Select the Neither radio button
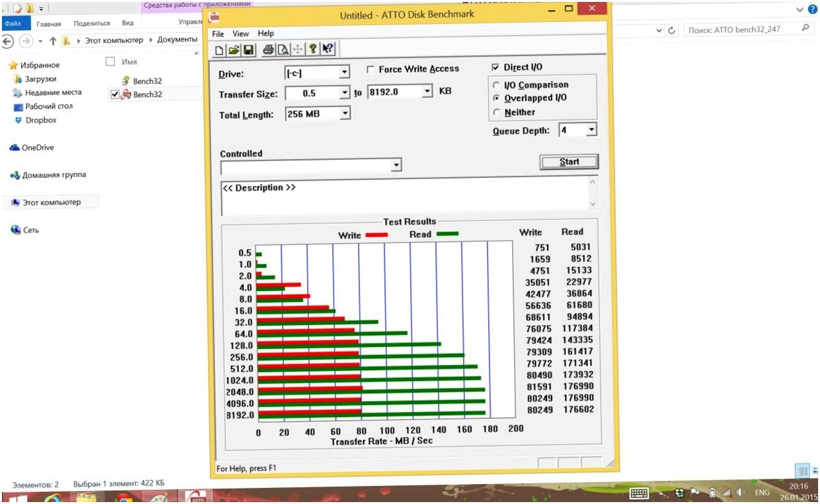This screenshot has width=820, height=504. click(495, 112)
